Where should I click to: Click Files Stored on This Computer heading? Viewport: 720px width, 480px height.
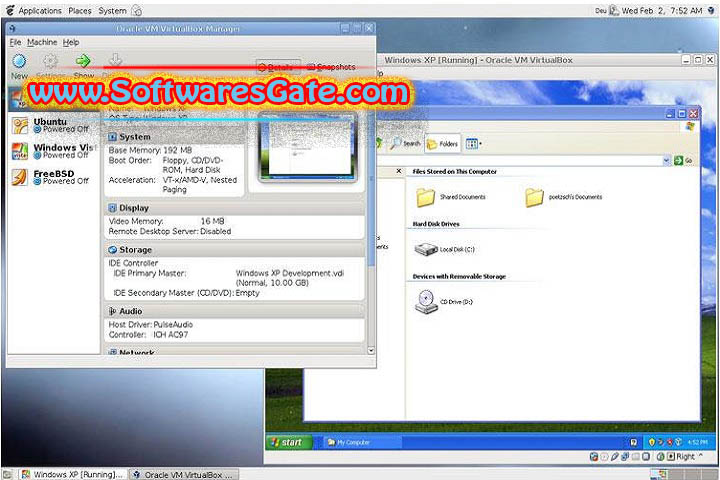[x=455, y=171]
